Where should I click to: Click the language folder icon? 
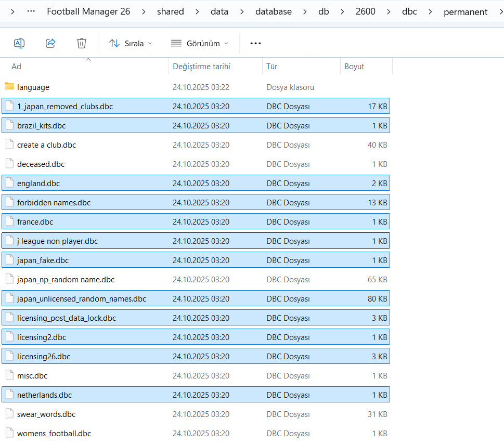point(9,87)
